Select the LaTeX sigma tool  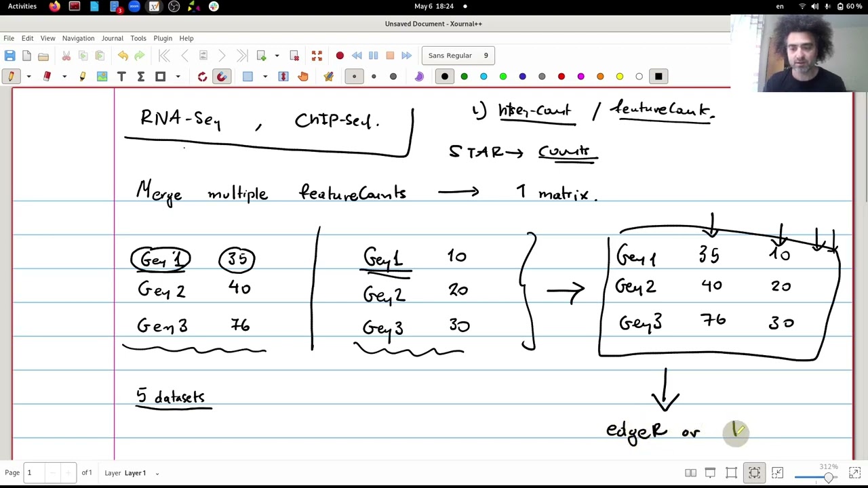point(141,77)
